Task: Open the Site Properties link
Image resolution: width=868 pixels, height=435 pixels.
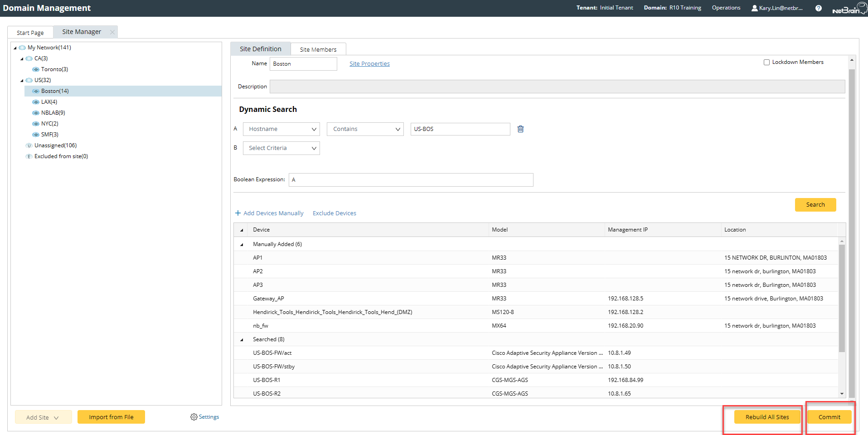Action: click(x=369, y=64)
